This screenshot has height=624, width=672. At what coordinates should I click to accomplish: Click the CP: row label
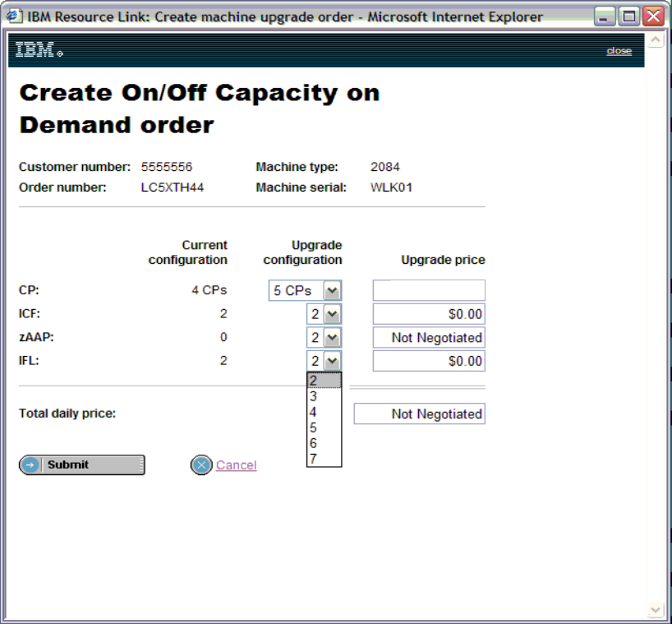pos(29,290)
